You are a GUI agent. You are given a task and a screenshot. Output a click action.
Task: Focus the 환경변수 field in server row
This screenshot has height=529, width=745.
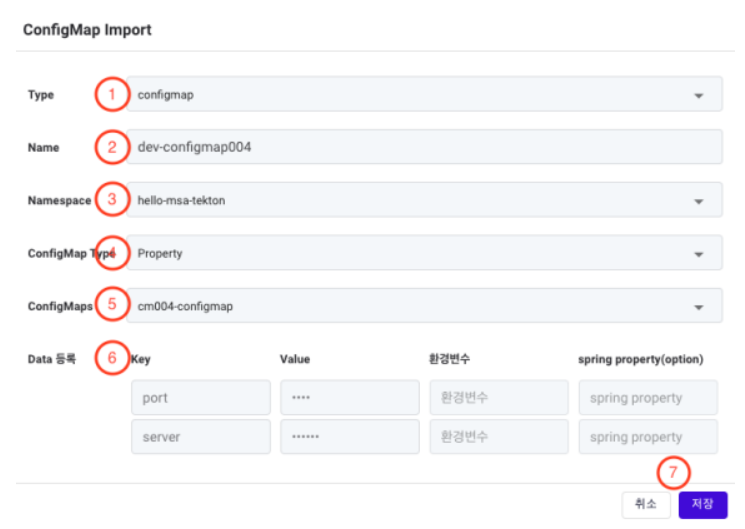[x=499, y=436]
